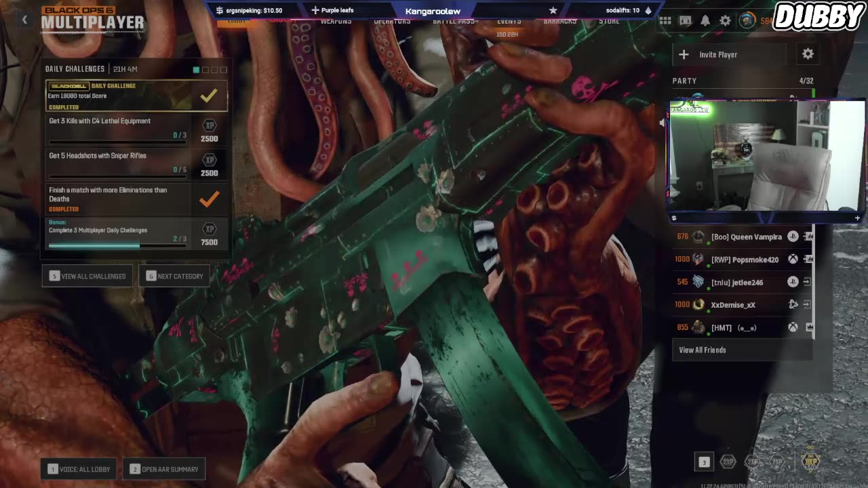The height and width of the screenshot is (488, 868).
Task: Select [tnlu] jetlee246 friend row
Action: 743,282
